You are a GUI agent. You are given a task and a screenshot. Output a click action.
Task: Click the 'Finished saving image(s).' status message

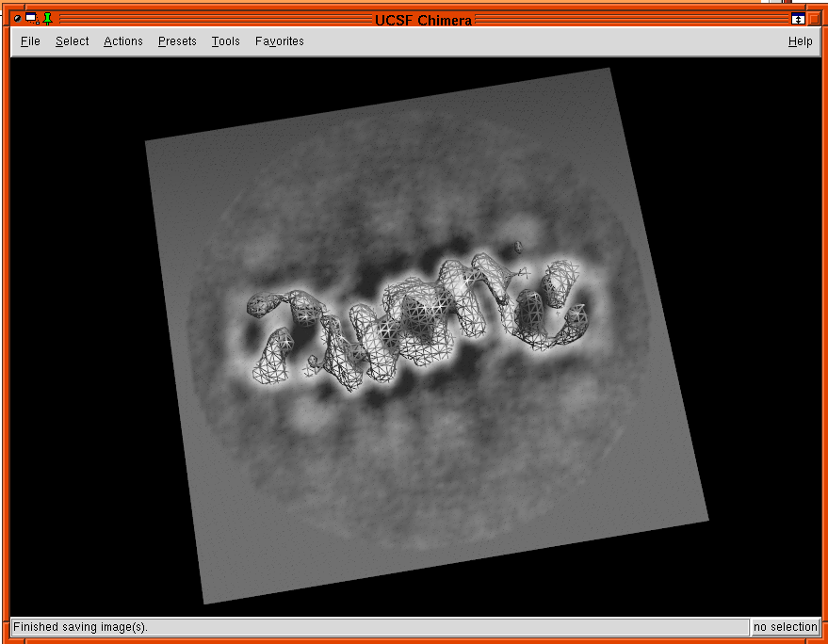[x=80, y=626]
